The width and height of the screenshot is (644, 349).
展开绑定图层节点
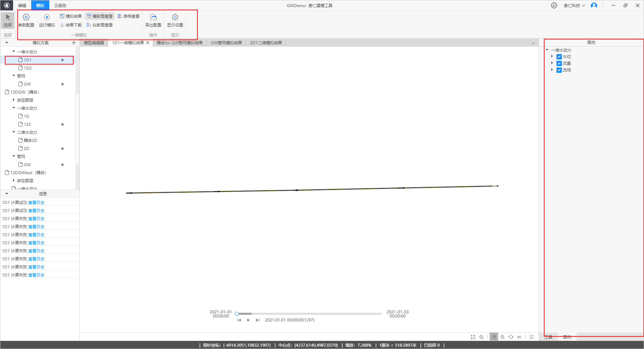pos(13,100)
